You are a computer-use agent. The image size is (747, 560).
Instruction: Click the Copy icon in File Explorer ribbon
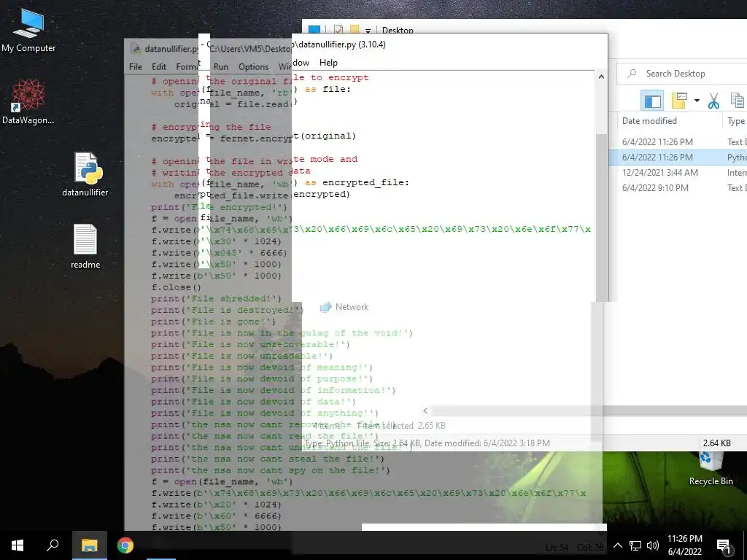click(737, 101)
